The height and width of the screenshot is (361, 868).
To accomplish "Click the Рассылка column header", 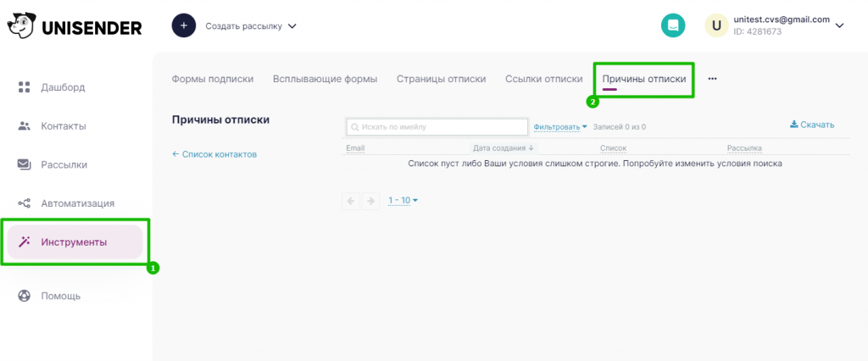I will point(744,148).
